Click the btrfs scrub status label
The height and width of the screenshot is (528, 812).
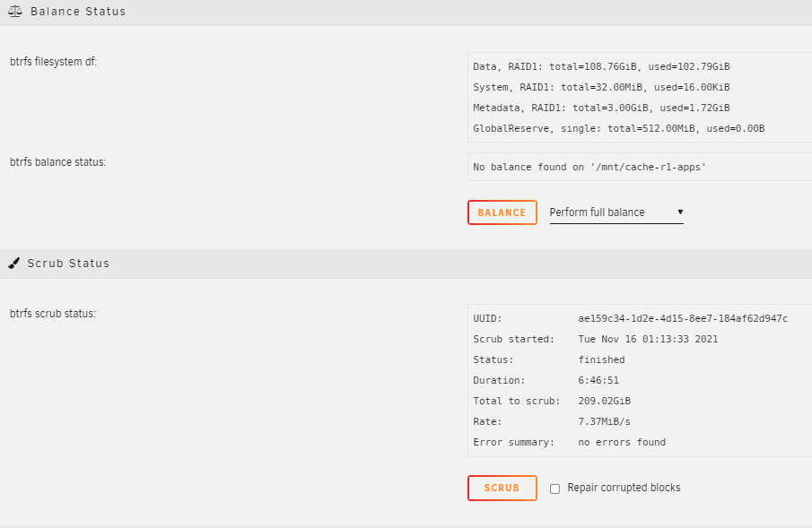click(53, 315)
